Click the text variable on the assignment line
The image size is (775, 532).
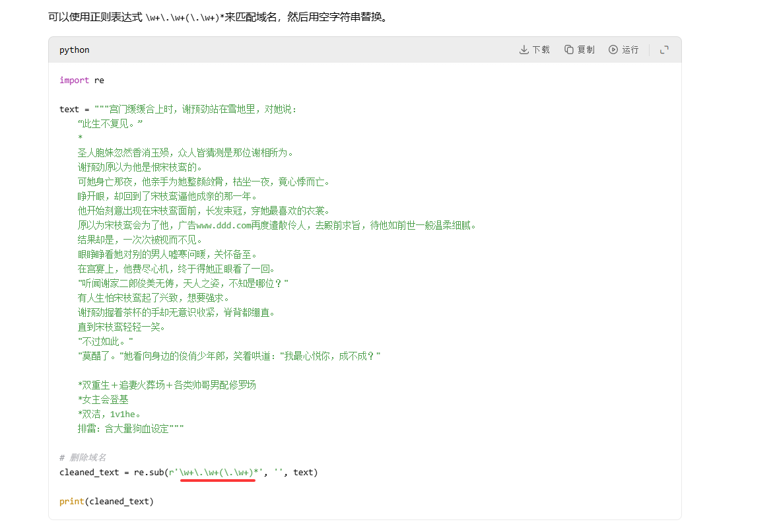69,109
